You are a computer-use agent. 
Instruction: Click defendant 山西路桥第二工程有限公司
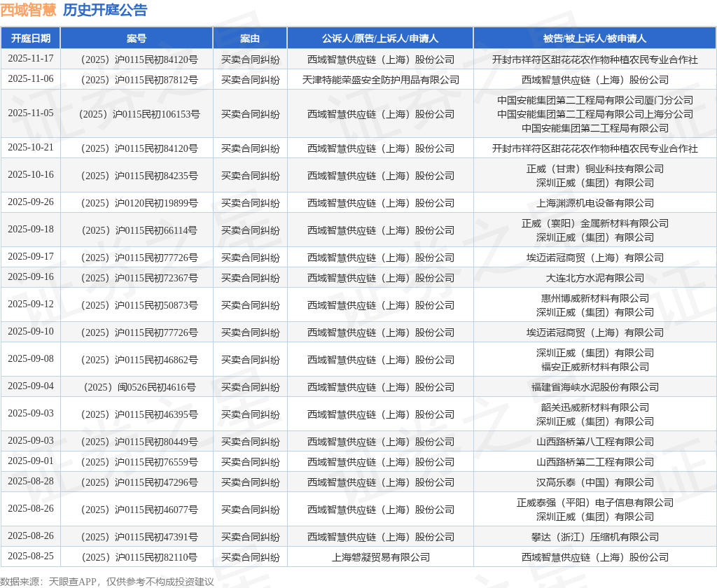click(595, 462)
